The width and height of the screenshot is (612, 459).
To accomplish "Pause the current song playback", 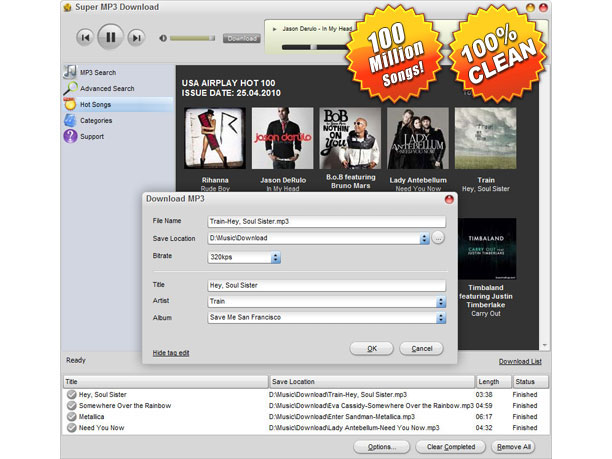I will [x=111, y=38].
